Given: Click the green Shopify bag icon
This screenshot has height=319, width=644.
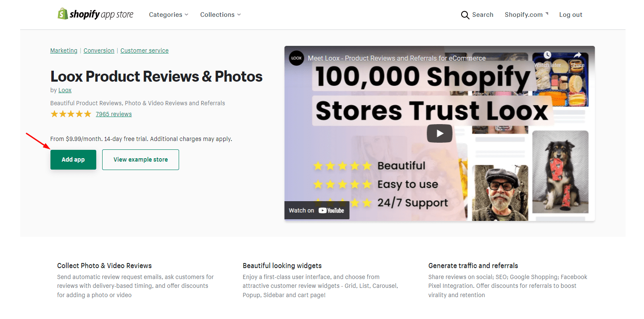Looking at the screenshot, I should pyautogui.click(x=63, y=13).
